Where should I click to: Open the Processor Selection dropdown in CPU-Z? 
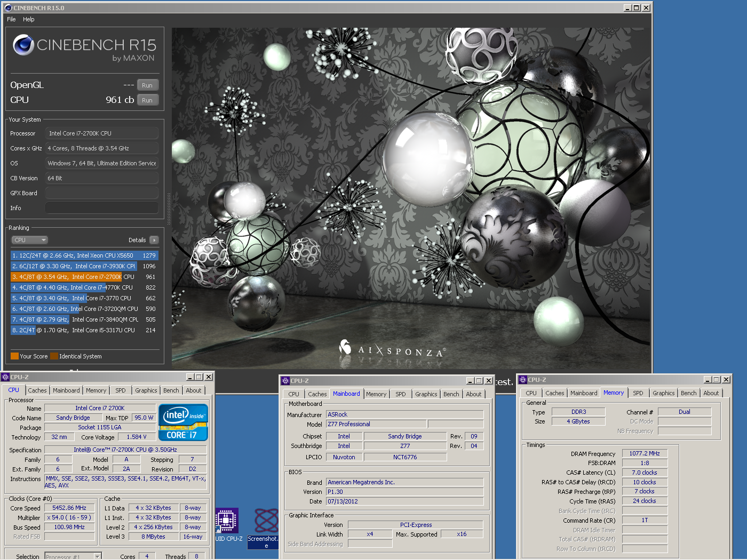[x=73, y=556]
